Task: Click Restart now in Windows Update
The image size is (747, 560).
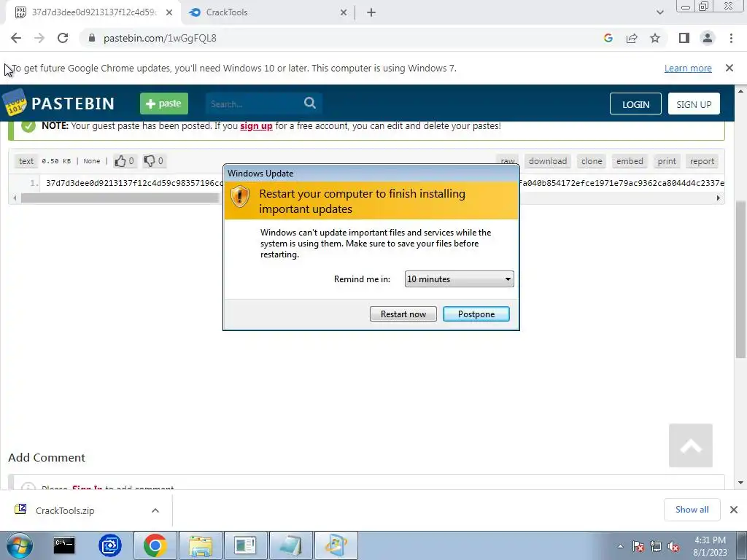Action: tap(403, 314)
